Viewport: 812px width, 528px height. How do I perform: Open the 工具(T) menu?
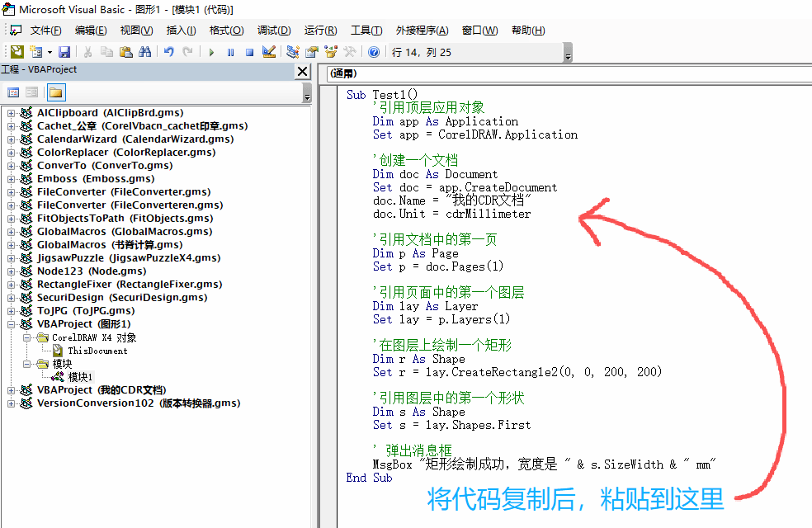pos(366,31)
